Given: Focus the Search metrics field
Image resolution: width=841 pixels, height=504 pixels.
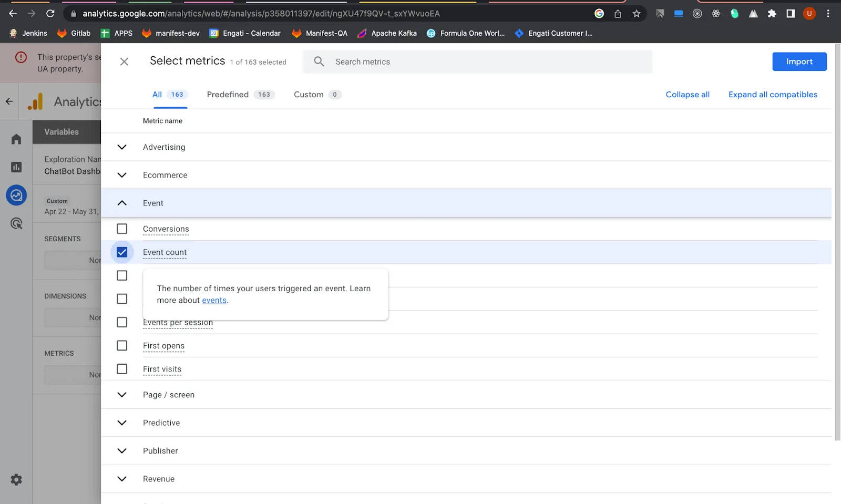Looking at the screenshot, I should click(x=478, y=61).
